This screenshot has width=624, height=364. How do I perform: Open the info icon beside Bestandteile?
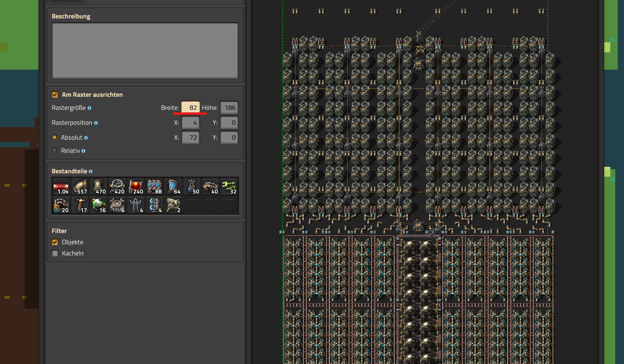pyautogui.click(x=91, y=171)
